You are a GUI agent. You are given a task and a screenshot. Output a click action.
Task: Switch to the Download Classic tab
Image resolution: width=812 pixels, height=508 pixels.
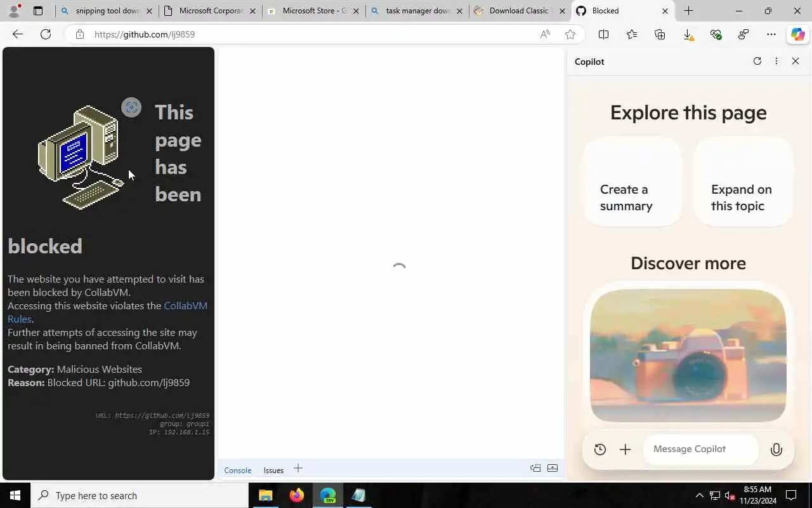pyautogui.click(x=520, y=11)
